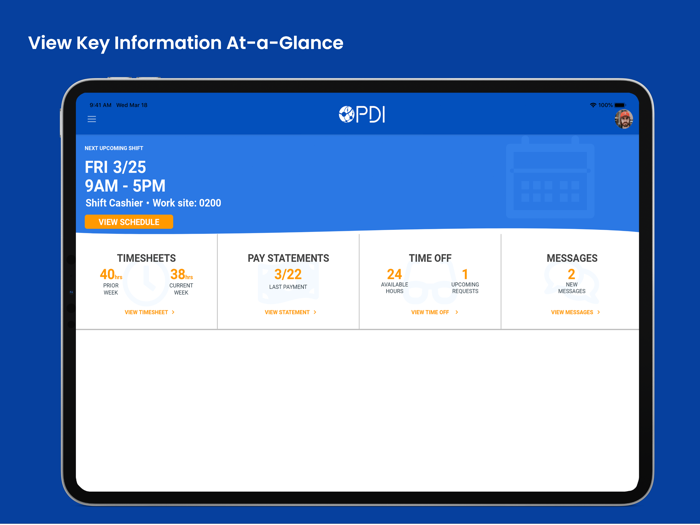
Task: Click the PDI logo
Action: [362, 114]
